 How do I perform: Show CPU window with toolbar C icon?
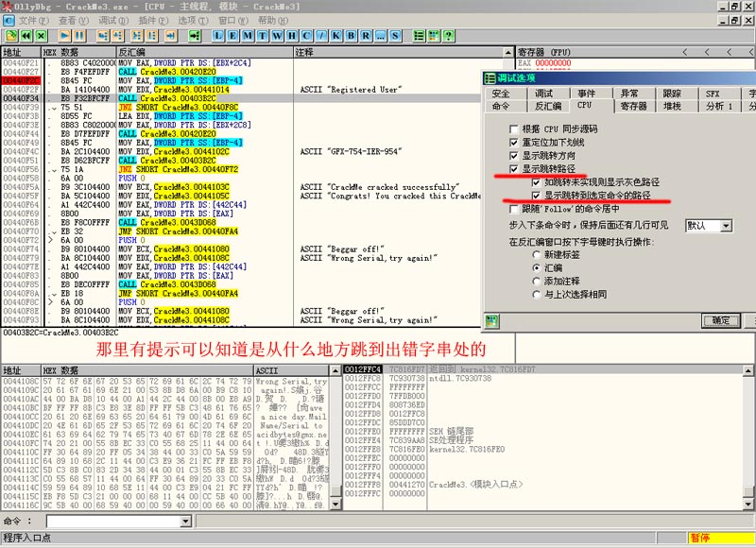[306, 36]
